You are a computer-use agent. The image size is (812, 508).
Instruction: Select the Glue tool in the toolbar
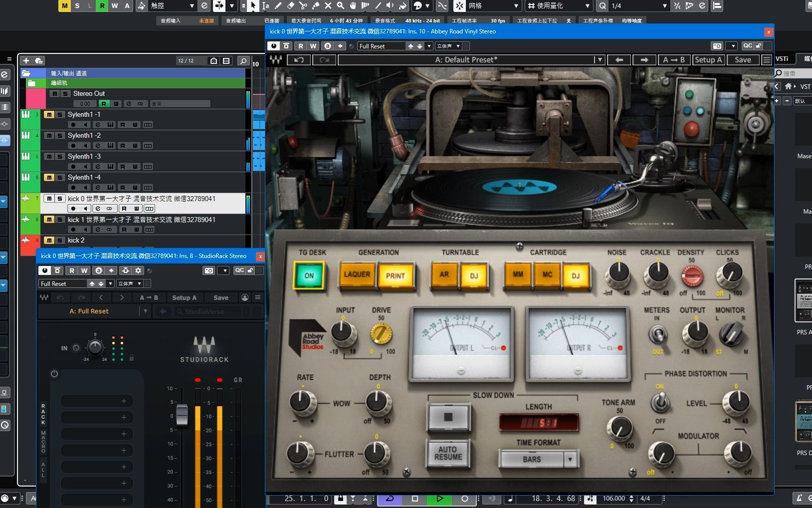click(316, 6)
